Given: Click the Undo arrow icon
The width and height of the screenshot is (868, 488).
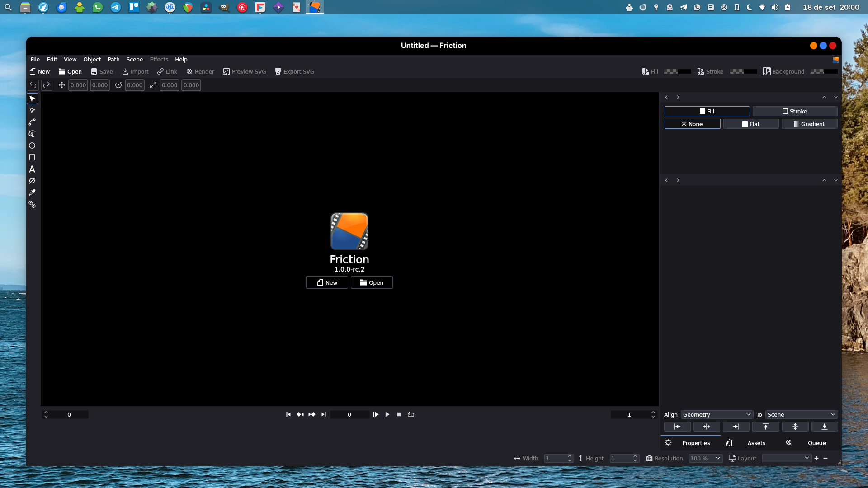Looking at the screenshot, I should [x=33, y=85].
